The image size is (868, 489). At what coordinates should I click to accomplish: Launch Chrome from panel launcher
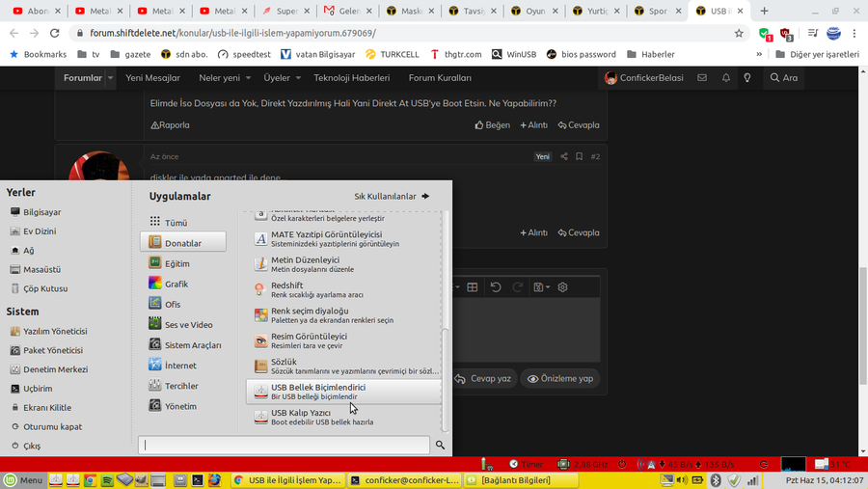coord(90,480)
